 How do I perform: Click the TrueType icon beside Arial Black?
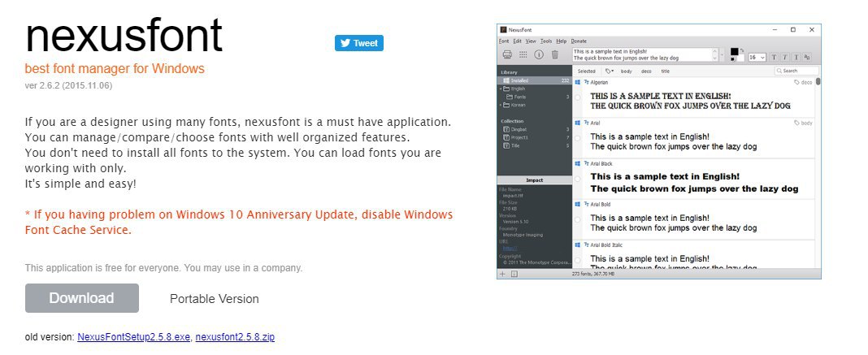586,163
